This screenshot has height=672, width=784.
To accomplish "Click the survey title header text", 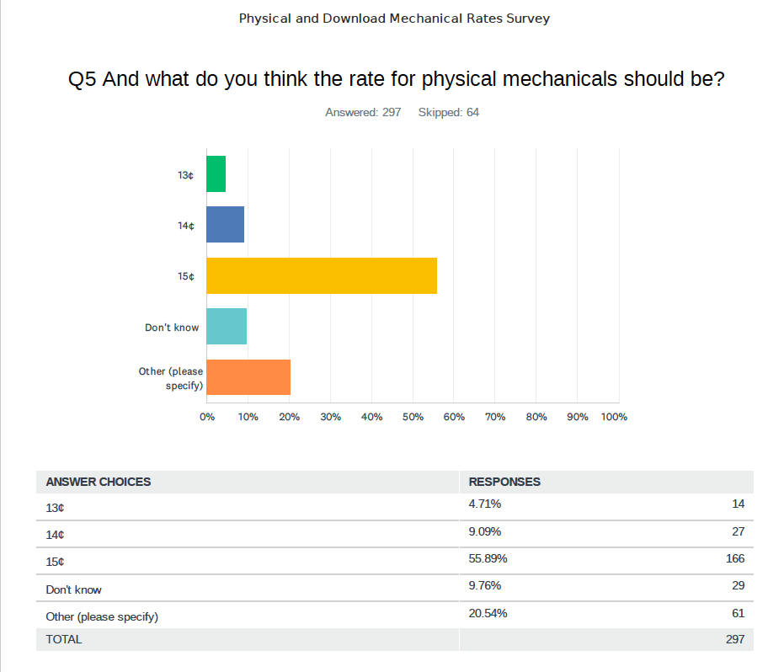I will coord(394,19).
